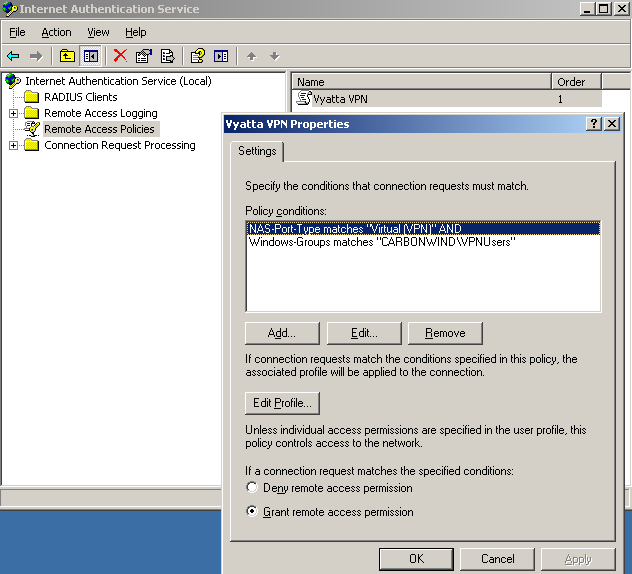Screen dimensions: 632x574
Task: Select the Vyatta VPN list row name
Action: pos(340,99)
